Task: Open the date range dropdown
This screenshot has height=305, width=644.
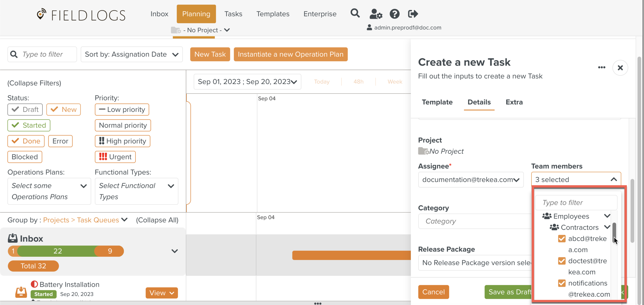Action: tap(247, 82)
